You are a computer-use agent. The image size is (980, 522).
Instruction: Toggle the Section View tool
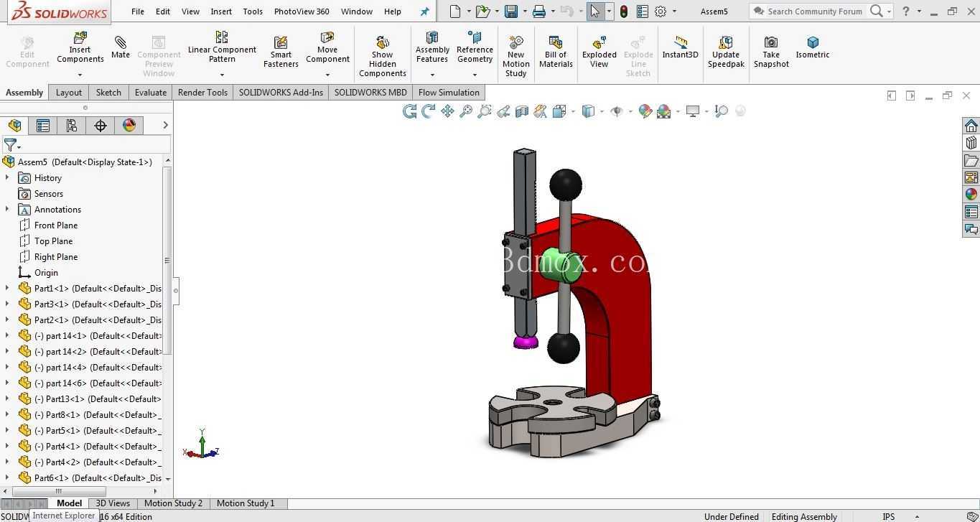click(x=522, y=111)
